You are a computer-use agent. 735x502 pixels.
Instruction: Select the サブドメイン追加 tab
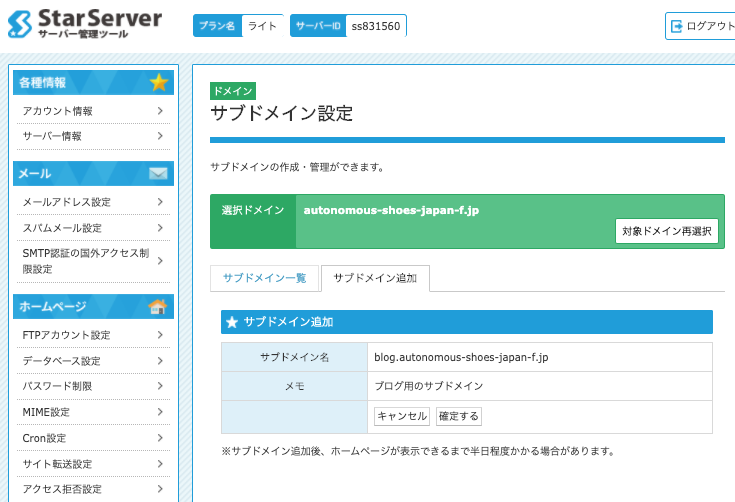pyautogui.click(x=375, y=278)
